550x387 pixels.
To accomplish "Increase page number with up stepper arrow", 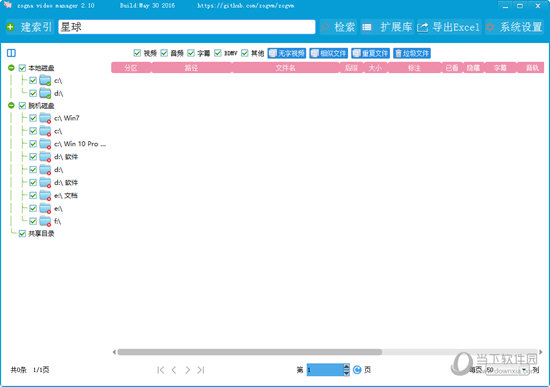I will [347, 367].
